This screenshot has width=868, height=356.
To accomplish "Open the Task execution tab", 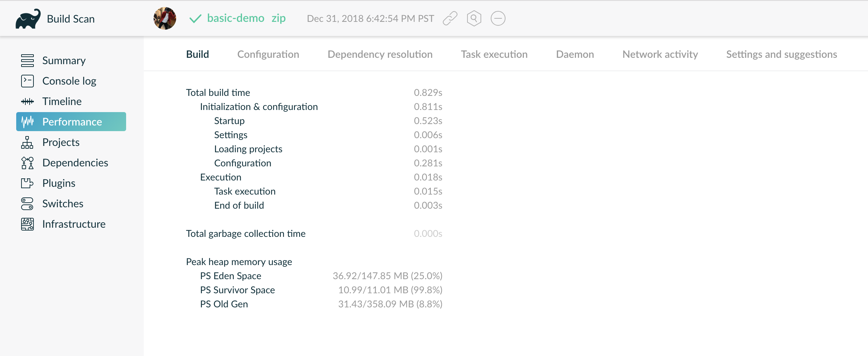I will pos(494,54).
